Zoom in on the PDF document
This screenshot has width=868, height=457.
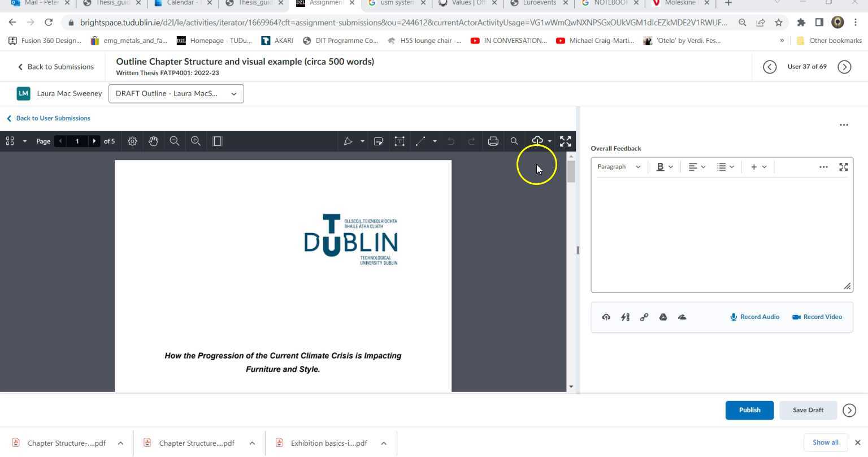click(x=196, y=141)
